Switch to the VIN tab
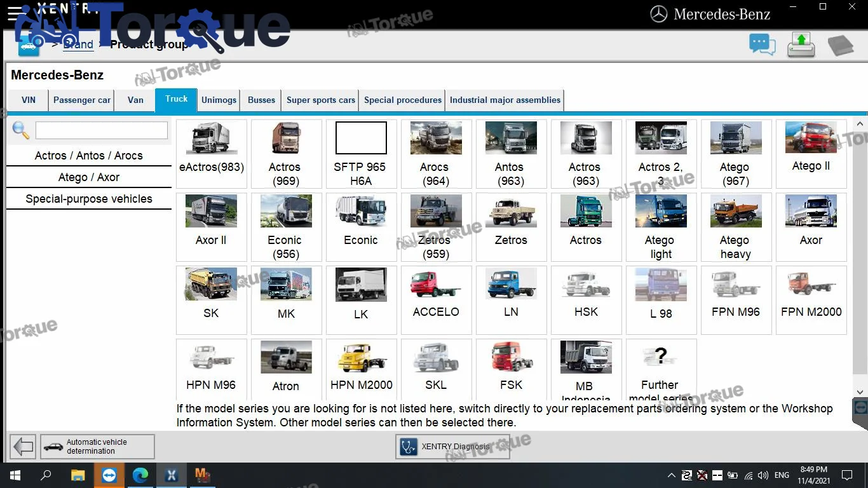The height and width of the screenshot is (488, 868). point(29,100)
